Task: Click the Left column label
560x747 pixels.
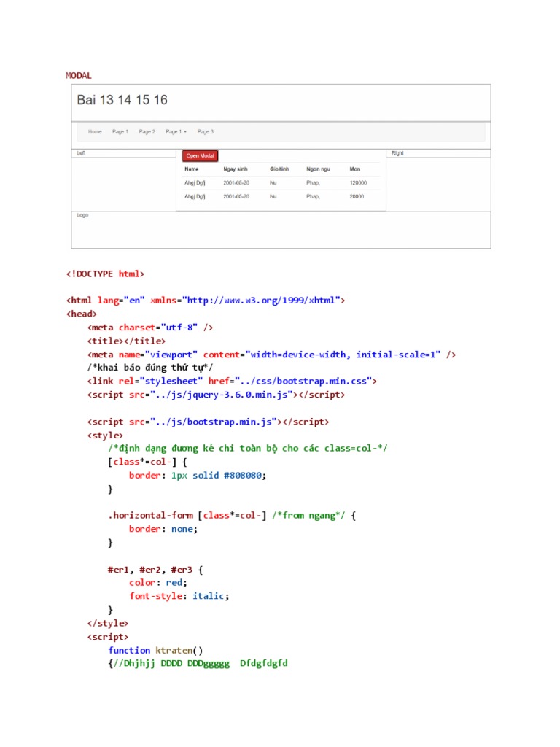Action: [x=81, y=153]
